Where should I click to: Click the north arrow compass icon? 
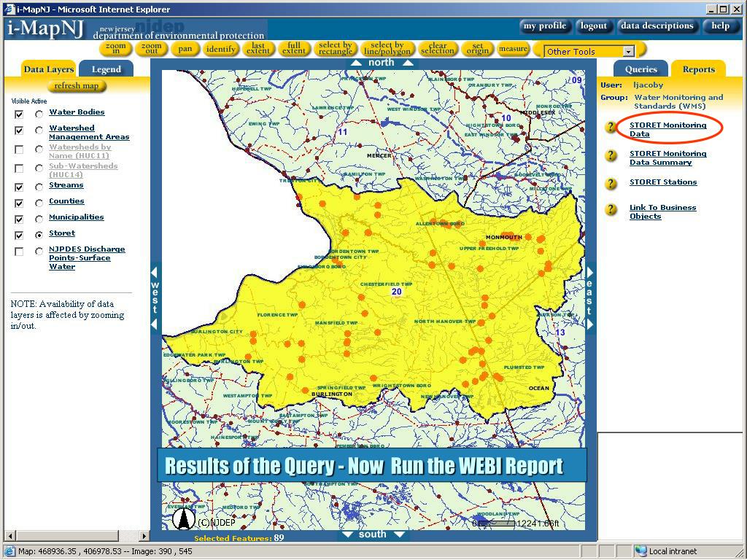click(183, 518)
